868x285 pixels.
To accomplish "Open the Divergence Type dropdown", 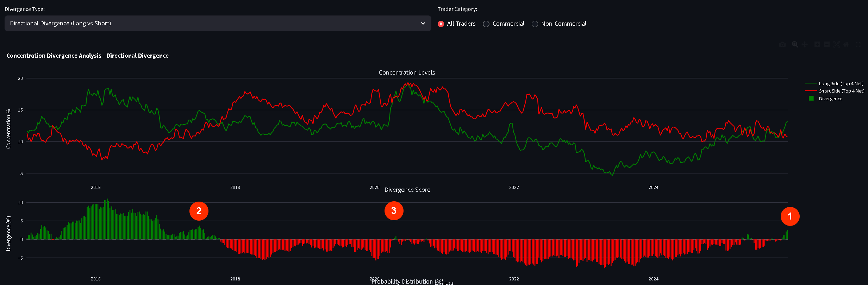I will (218, 23).
